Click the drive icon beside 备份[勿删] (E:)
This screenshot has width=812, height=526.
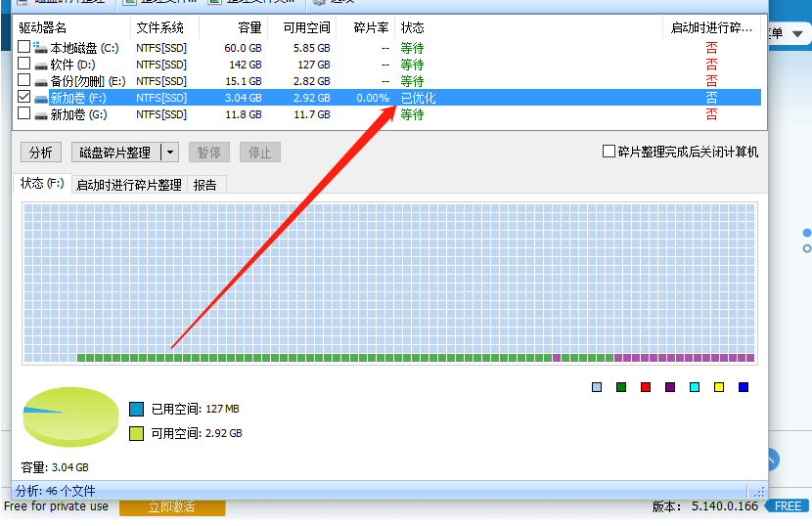pos(41,82)
